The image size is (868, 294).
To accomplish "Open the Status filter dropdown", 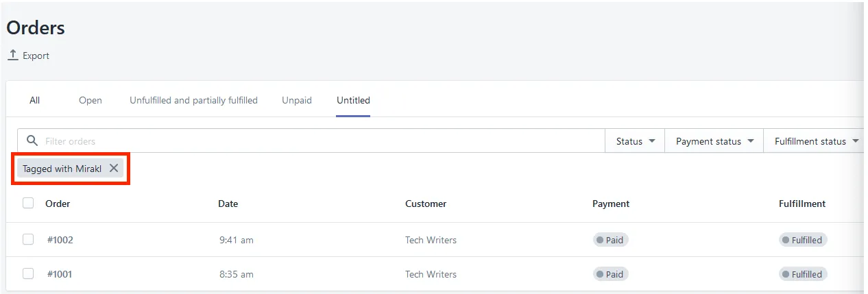I will (x=635, y=141).
